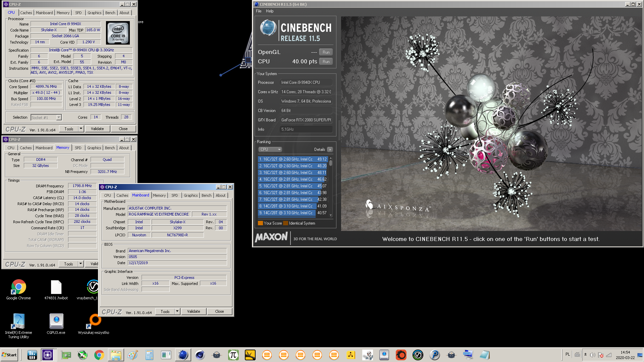Open Google Chrome desktop shortcut

pos(18,290)
